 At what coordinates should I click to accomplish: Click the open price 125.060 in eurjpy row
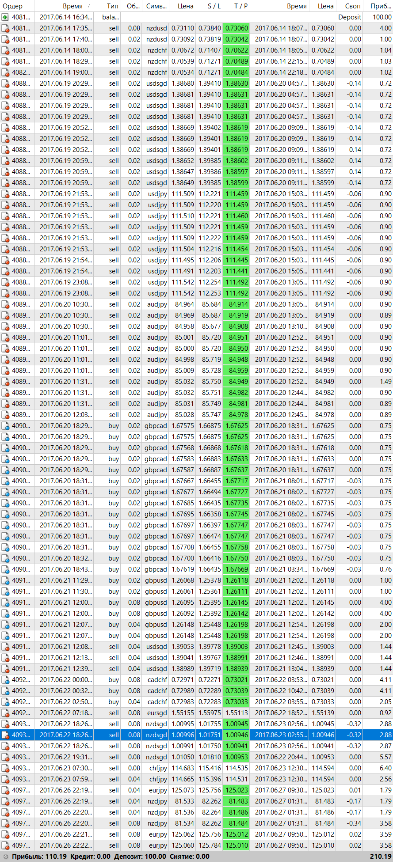pos(183,845)
